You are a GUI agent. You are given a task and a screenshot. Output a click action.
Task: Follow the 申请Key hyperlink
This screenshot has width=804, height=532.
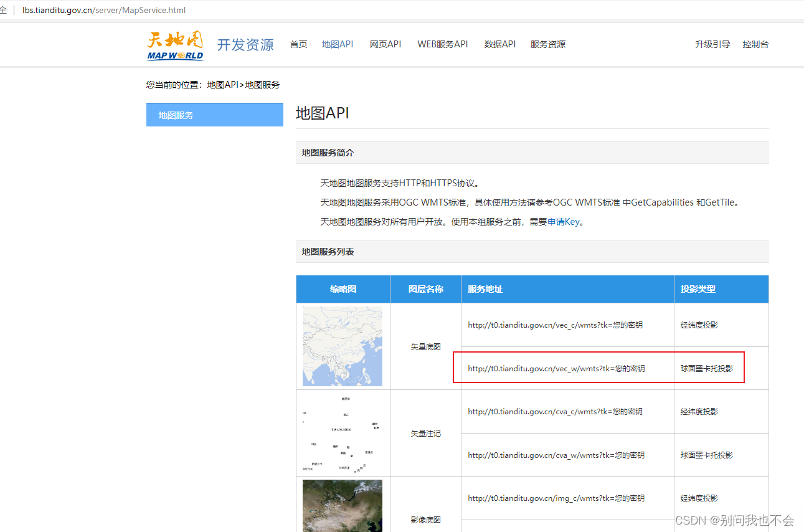tap(563, 222)
